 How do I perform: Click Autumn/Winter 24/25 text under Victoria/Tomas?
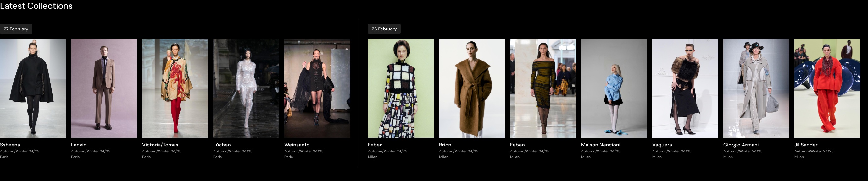(162, 151)
